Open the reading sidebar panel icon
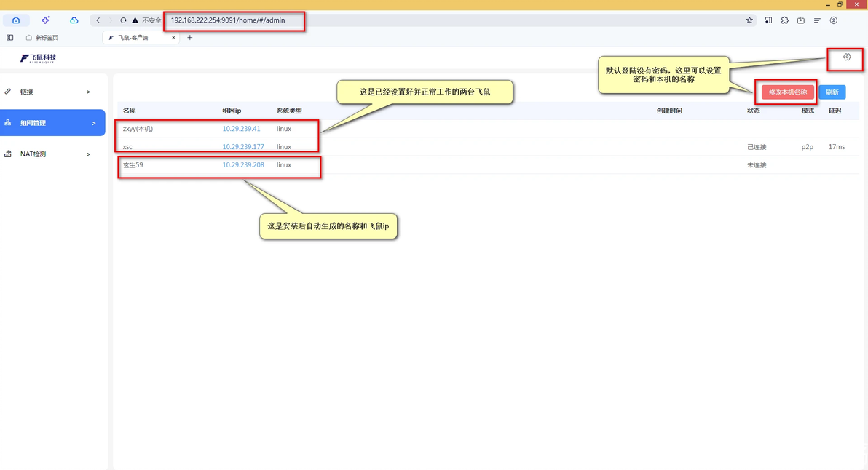Image resolution: width=868 pixels, height=470 pixels. point(768,20)
